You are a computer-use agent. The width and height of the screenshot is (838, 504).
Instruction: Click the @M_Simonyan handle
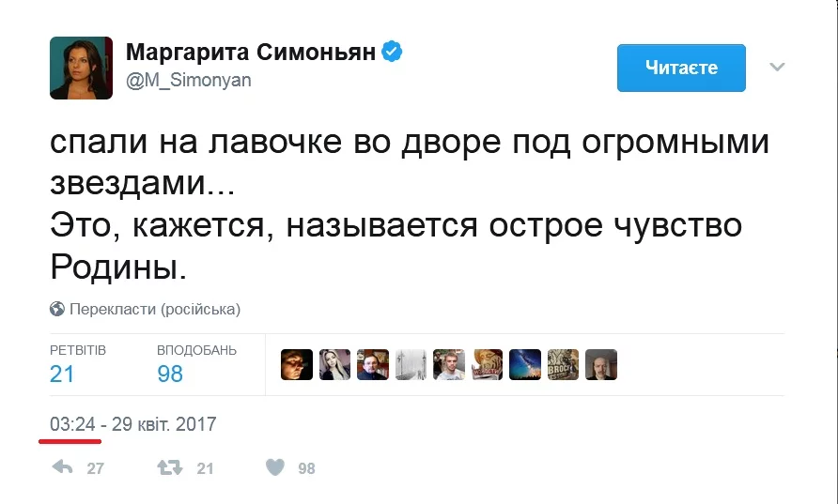(x=189, y=81)
